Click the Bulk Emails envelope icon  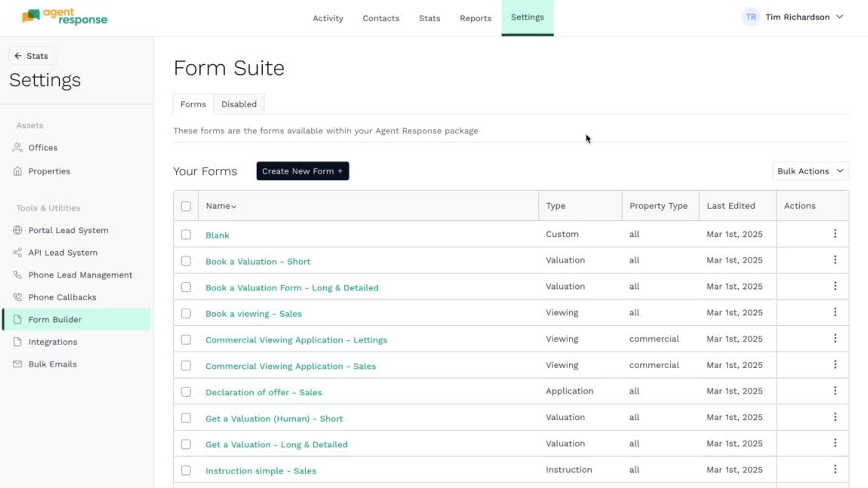coord(18,364)
